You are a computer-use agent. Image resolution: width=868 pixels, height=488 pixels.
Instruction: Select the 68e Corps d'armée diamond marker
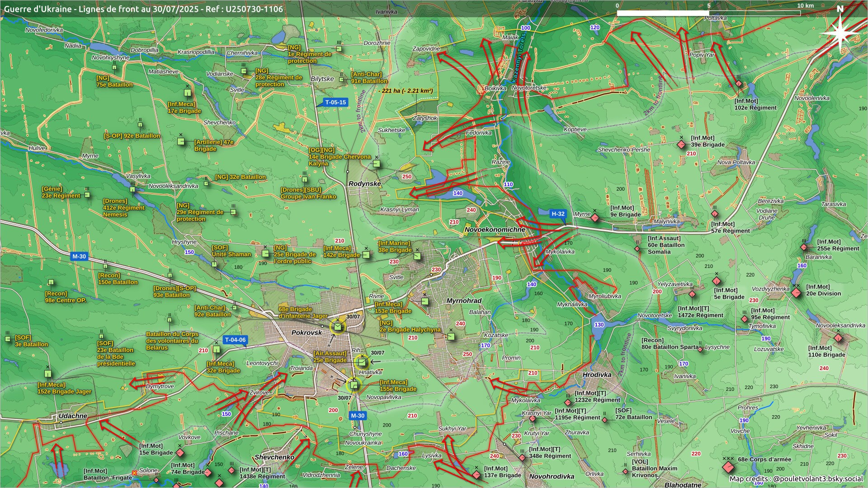[728, 467]
